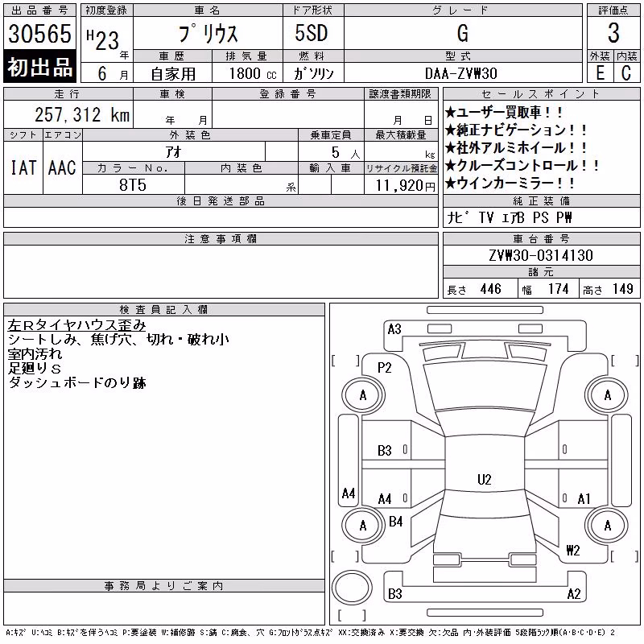The height and width of the screenshot is (644, 644).
Task: Click sales point ユーザー買取車
Action: tap(504, 113)
